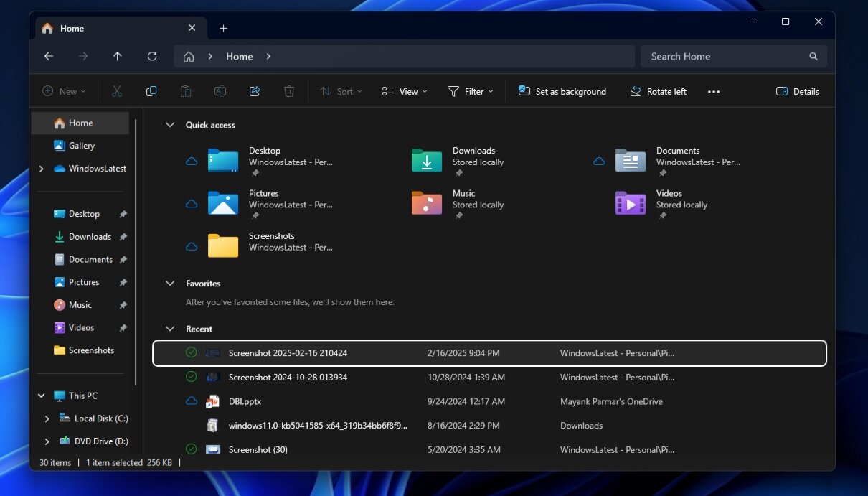The width and height of the screenshot is (868, 496).
Task: Click the Refresh icon in navigation bar
Action: [x=152, y=57]
